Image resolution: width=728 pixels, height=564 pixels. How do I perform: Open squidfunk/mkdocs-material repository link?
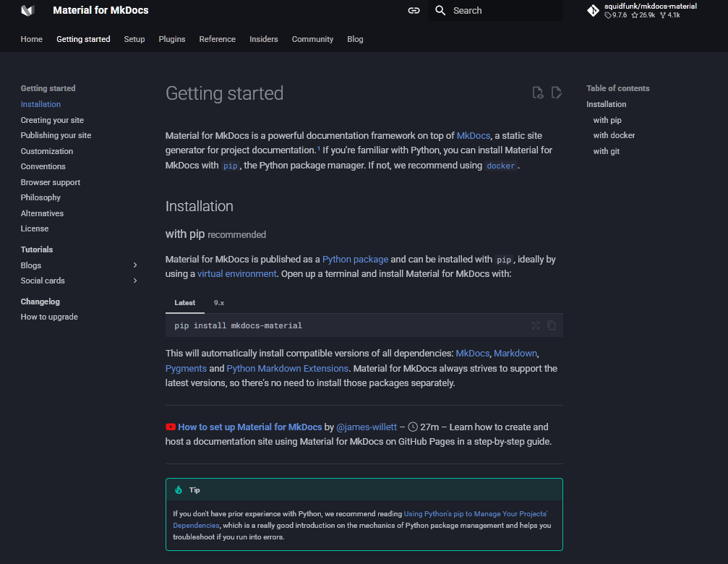coord(642,10)
